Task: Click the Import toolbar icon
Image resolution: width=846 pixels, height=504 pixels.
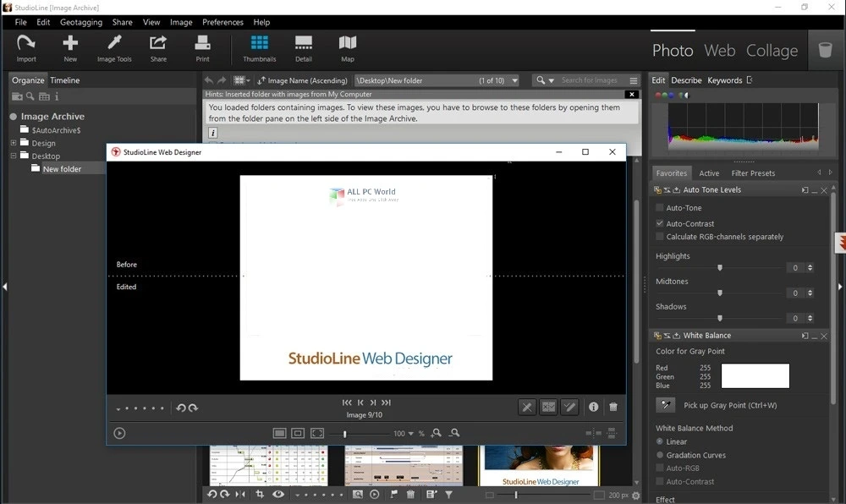Action: [26, 48]
